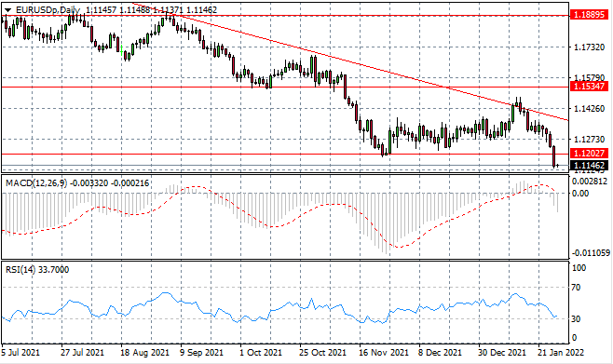Screen dimensions: 613x364
Task: Click the 1.12730 price axis value
Action: (x=589, y=139)
